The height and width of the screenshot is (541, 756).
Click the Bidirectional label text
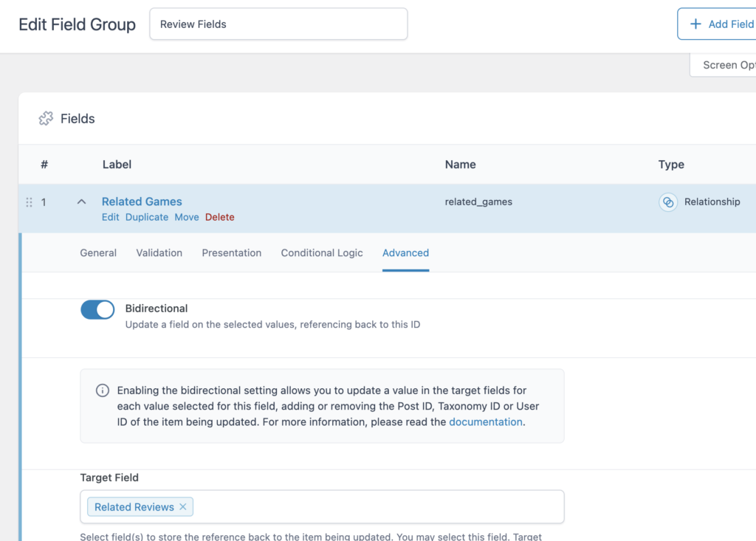pyautogui.click(x=157, y=309)
